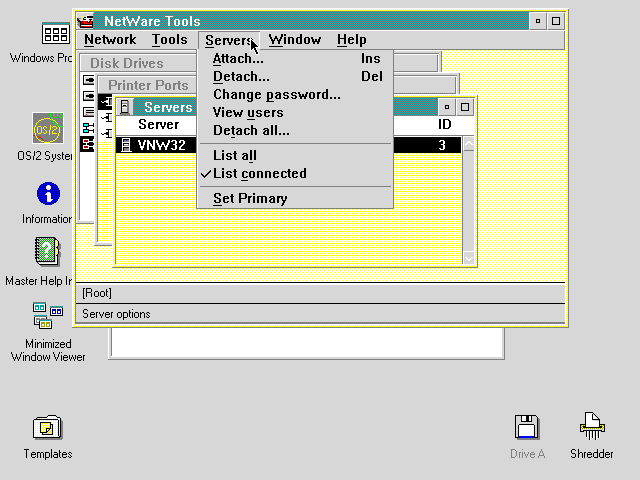Image resolution: width=640 pixels, height=480 pixels.
Task: Choose Set Primary menu entry
Action: [295, 198]
